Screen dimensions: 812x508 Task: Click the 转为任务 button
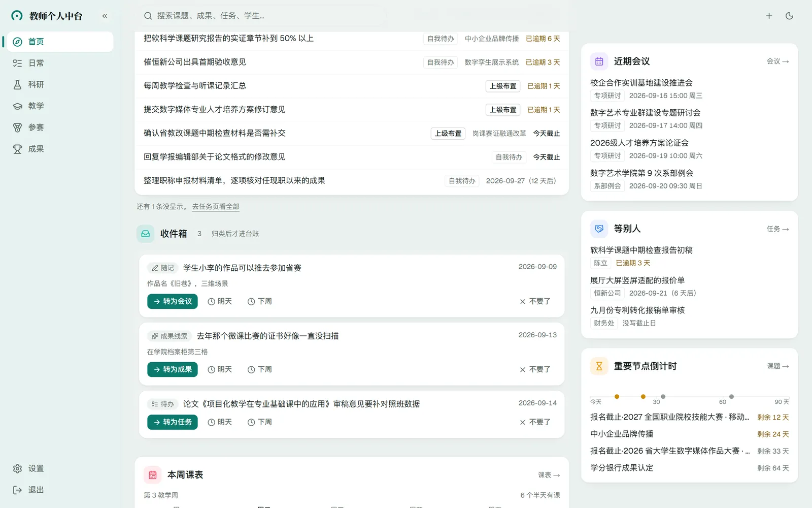(x=173, y=422)
